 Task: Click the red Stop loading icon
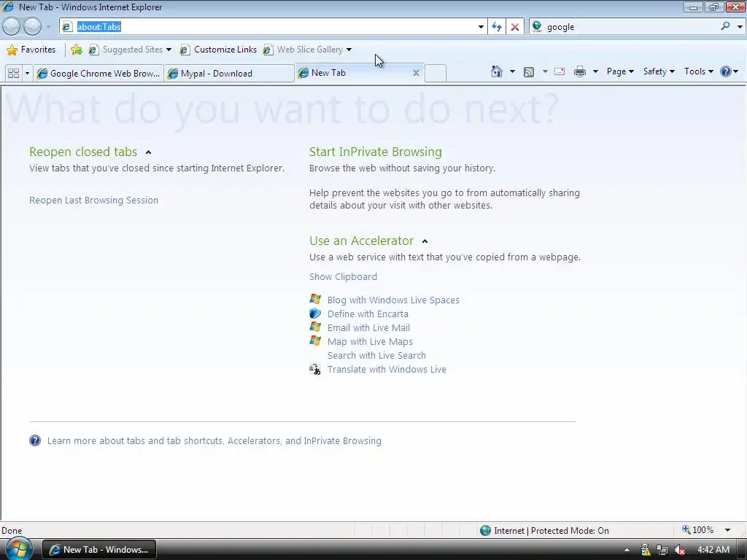click(x=515, y=27)
